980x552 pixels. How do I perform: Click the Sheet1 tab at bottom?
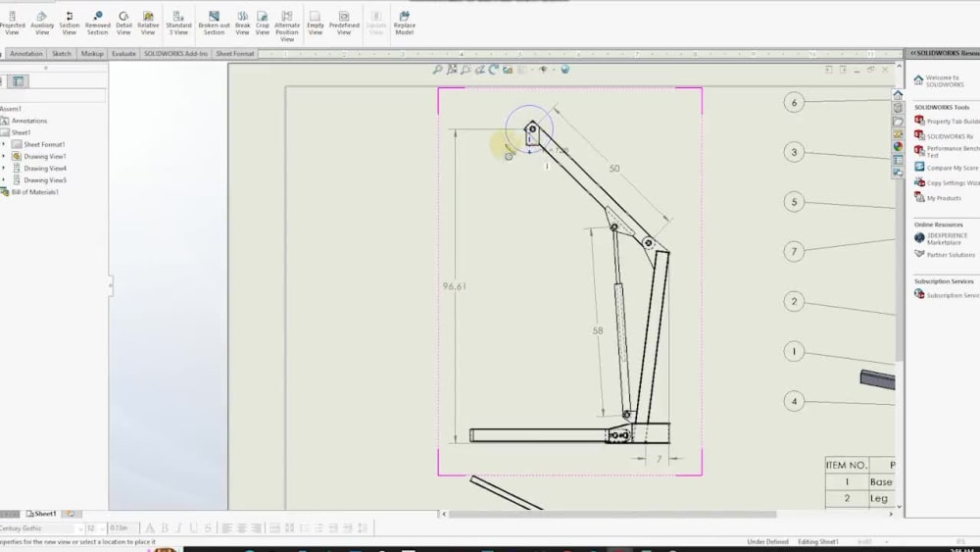point(41,514)
